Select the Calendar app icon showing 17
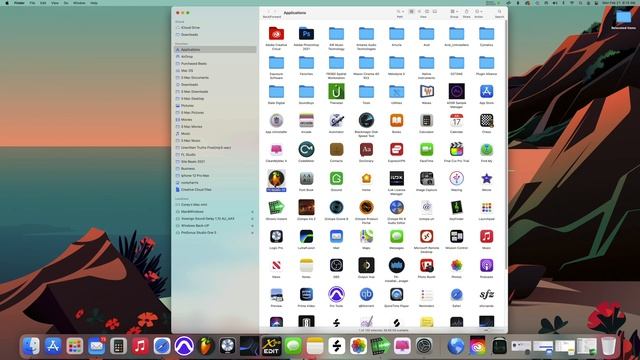Screen dimensions: 640x360 click(456, 120)
